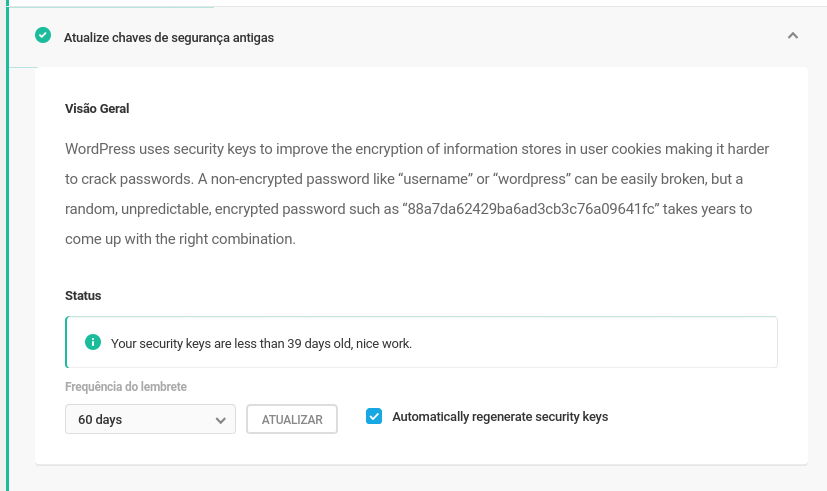This screenshot has width=827, height=491.
Task: Click the ATUALIZAR button
Action: pos(292,419)
